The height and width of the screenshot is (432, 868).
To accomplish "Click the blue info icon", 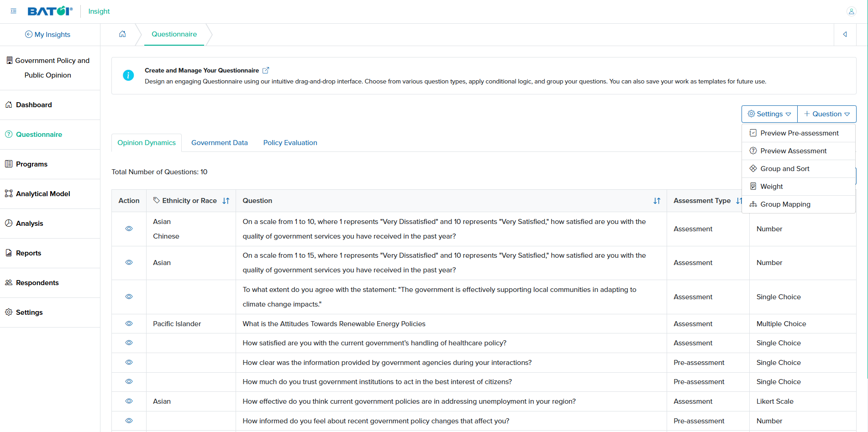I will coord(128,75).
